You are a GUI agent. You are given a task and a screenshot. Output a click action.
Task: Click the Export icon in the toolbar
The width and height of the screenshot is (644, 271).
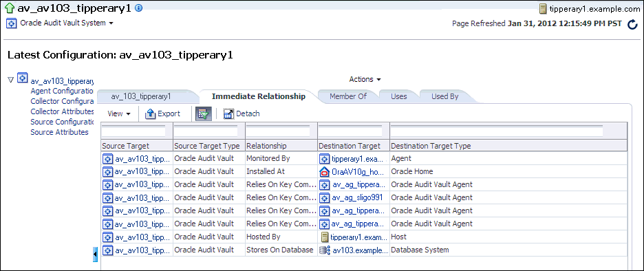pos(151,113)
